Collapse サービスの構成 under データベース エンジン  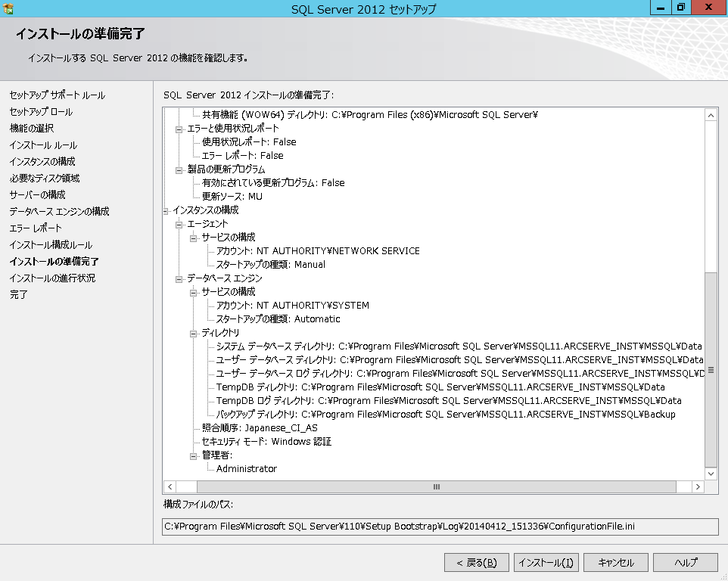193,292
